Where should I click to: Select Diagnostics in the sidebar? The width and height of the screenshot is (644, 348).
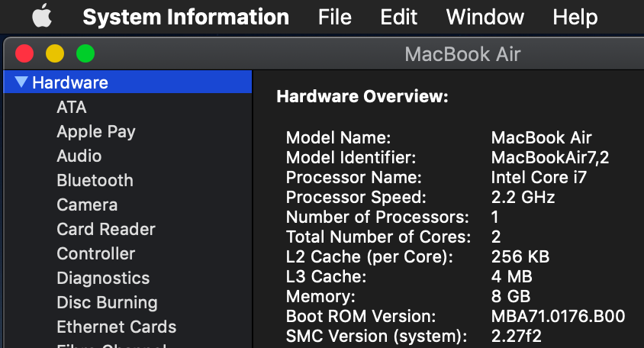[x=103, y=278]
